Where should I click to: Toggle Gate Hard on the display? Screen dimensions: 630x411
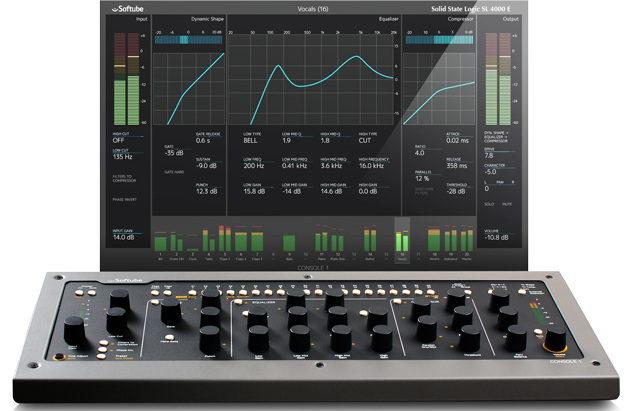(174, 172)
